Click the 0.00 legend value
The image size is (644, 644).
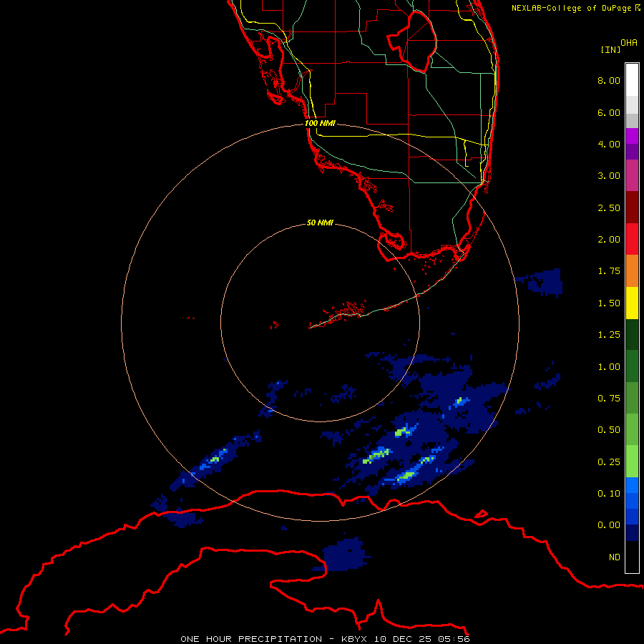(x=609, y=525)
